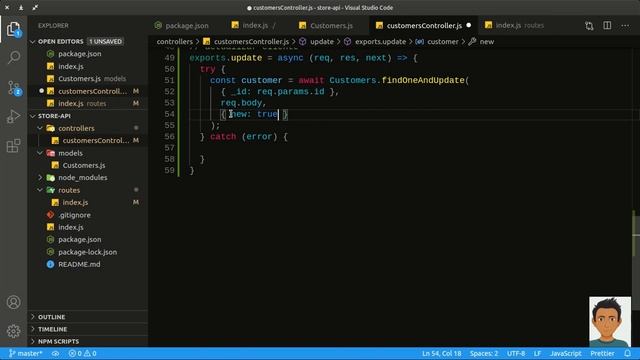Switch to the package.json tab

pyautogui.click(x=182, y=25)
